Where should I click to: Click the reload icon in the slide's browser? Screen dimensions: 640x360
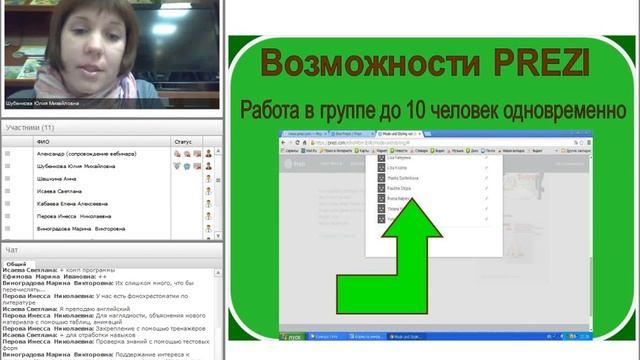(x=298, y=142)
